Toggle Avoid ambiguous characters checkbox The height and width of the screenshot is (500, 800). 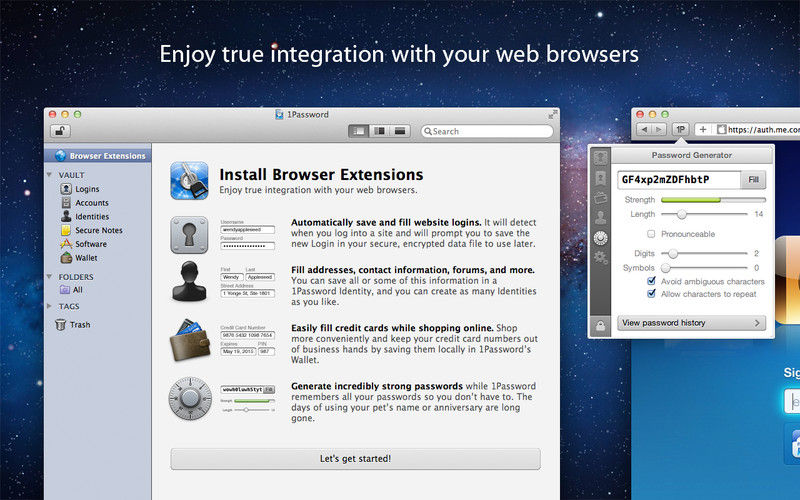[x=651, y=281]
